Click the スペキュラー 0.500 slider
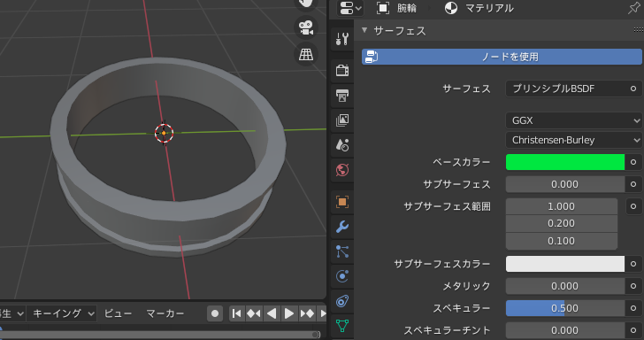The height and width of the screenshot is (340, 644). pyautogui.click(x=565, y=308)
